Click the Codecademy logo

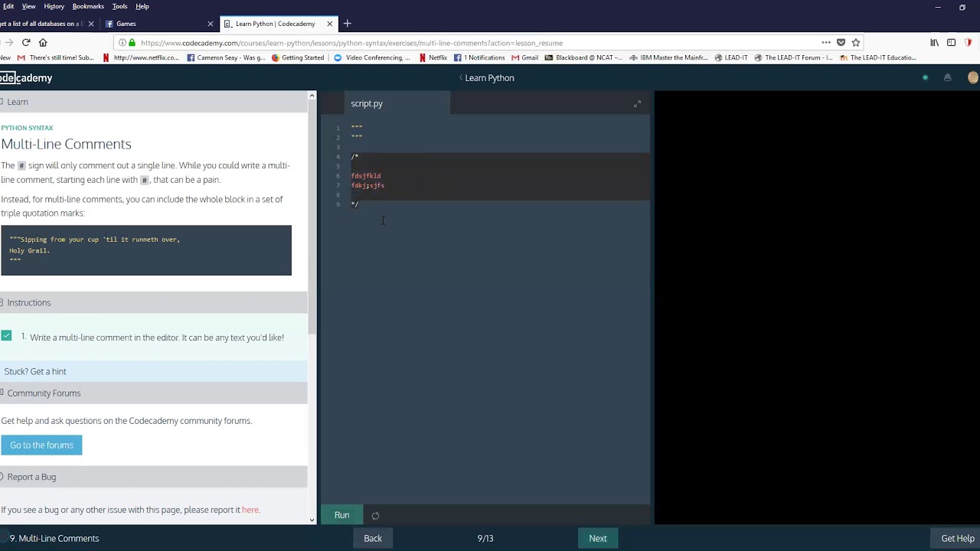(26, 77)
